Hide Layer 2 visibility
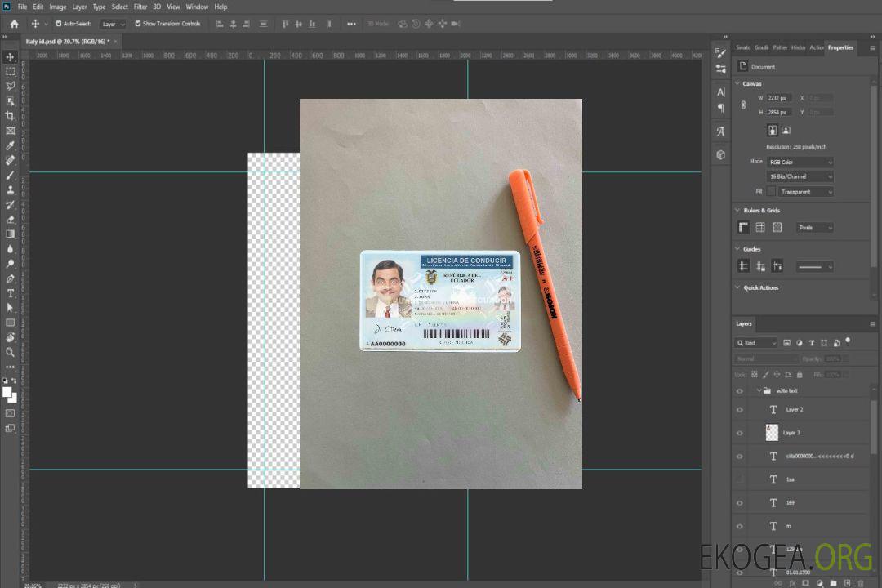The width and height of the screenshot is (882, 588). click(x=740, y=410)
